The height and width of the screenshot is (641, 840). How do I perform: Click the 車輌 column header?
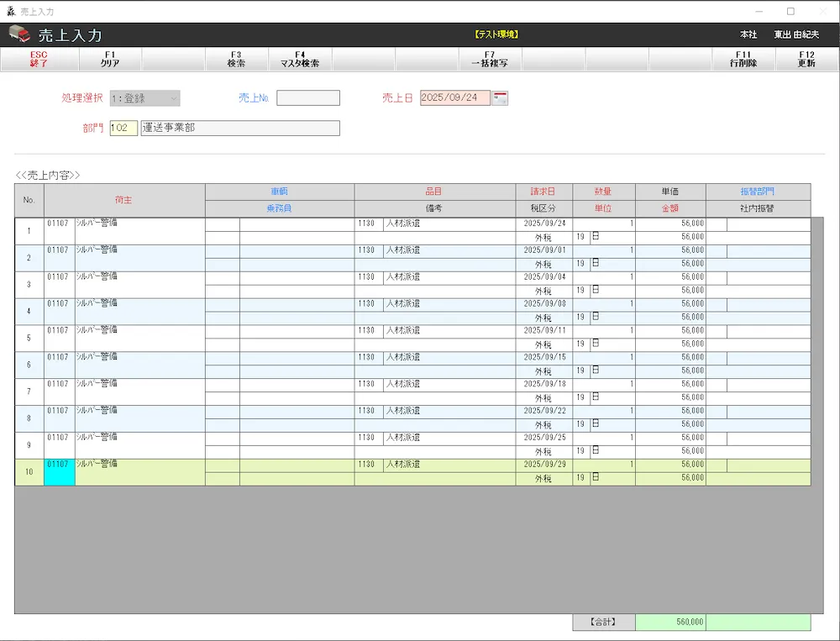[279, 192]
